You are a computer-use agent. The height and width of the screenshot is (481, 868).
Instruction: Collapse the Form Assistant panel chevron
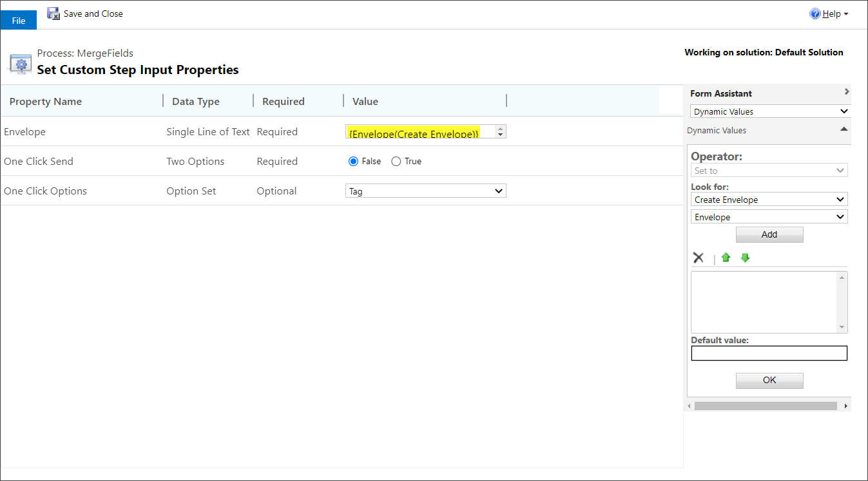[x=846, y=91]
